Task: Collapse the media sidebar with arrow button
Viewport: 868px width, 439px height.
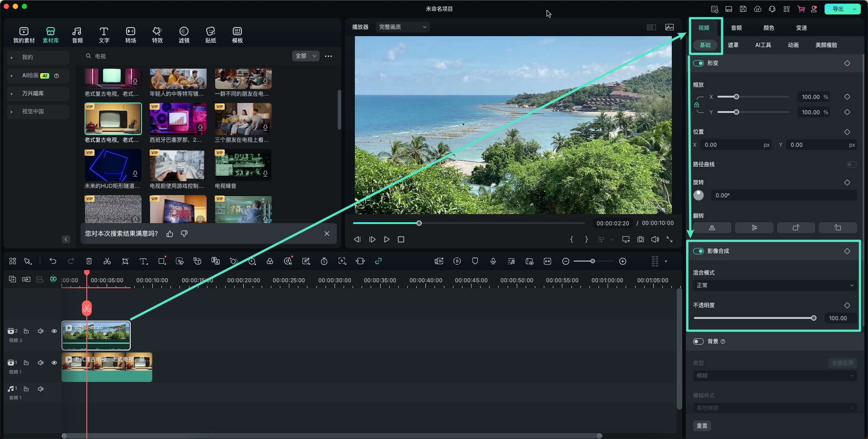Action: [66, 239]
